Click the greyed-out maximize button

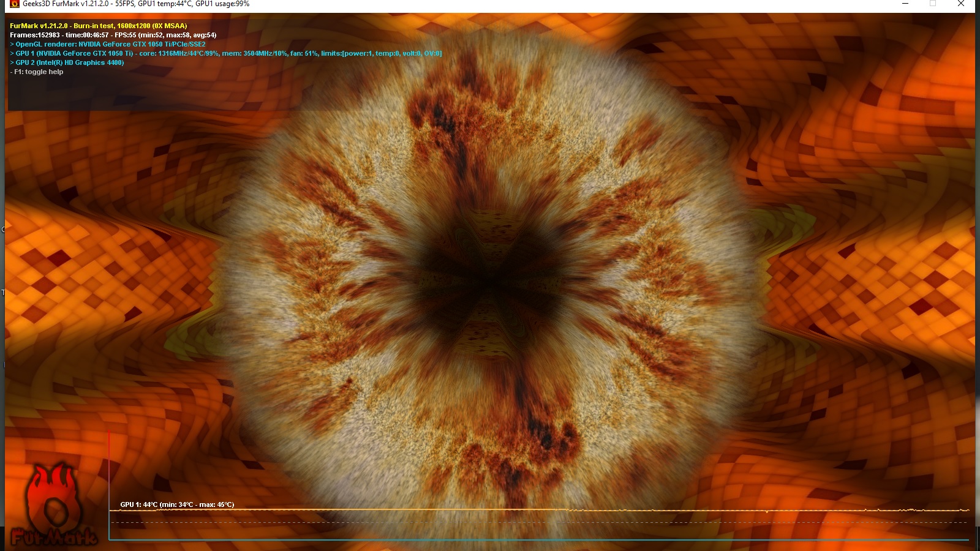[x=933, y=4]
